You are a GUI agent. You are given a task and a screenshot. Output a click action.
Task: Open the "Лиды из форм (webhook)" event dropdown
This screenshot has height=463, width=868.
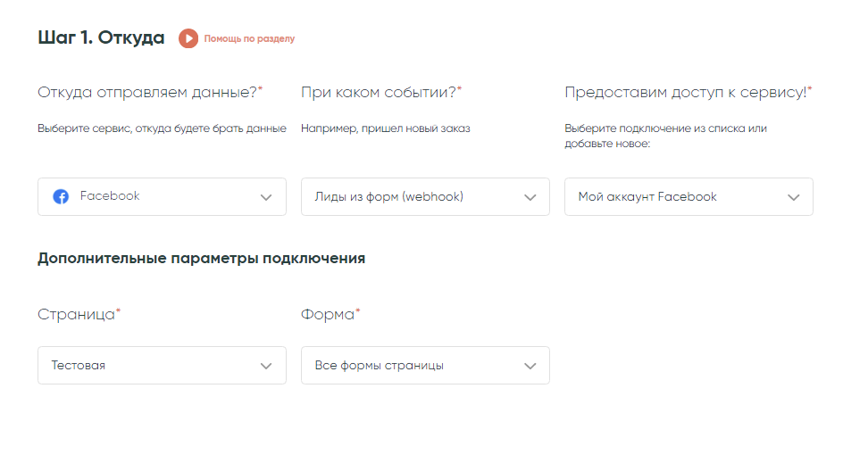411,196
